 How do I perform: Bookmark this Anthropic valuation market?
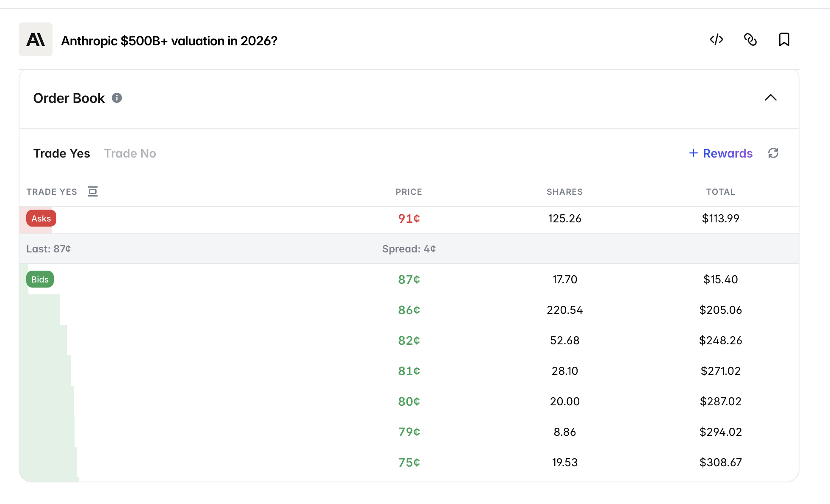coord(784,40)
